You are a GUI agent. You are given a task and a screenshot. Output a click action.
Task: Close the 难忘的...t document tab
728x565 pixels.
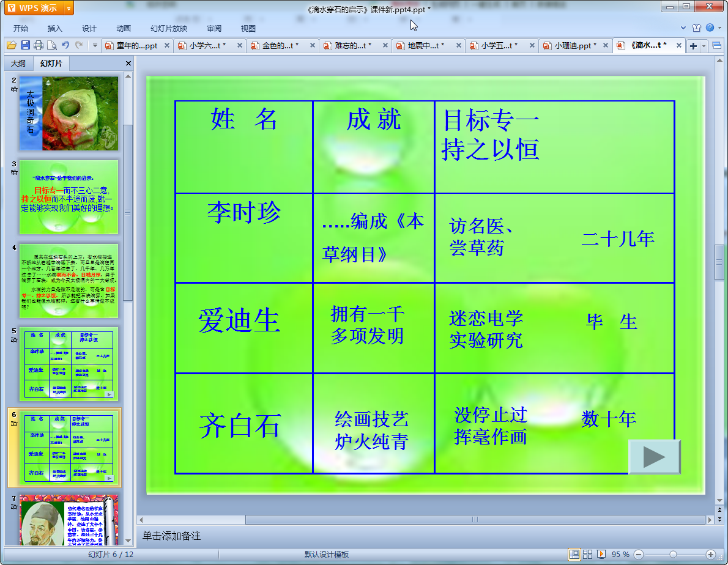point(385,45)
